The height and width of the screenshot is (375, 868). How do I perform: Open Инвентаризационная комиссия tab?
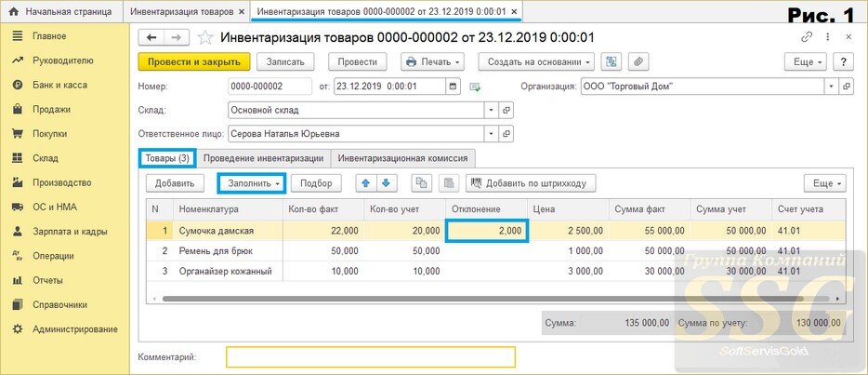(403, 158)
